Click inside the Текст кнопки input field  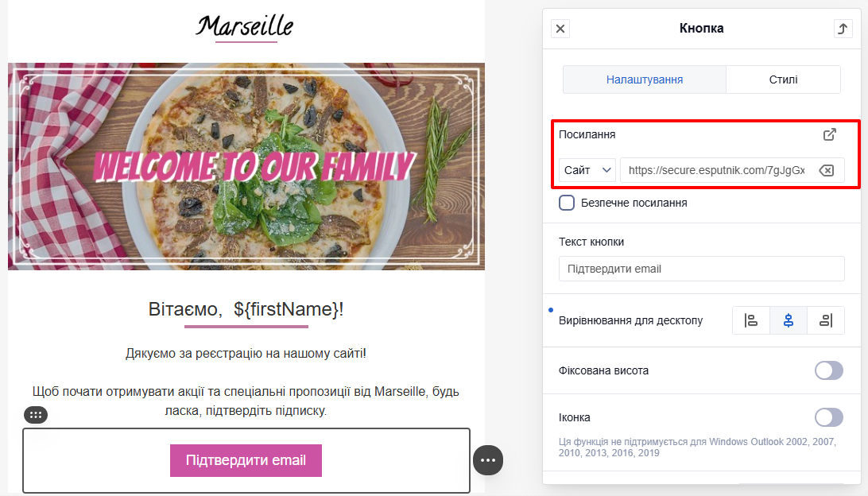point(701,269)
